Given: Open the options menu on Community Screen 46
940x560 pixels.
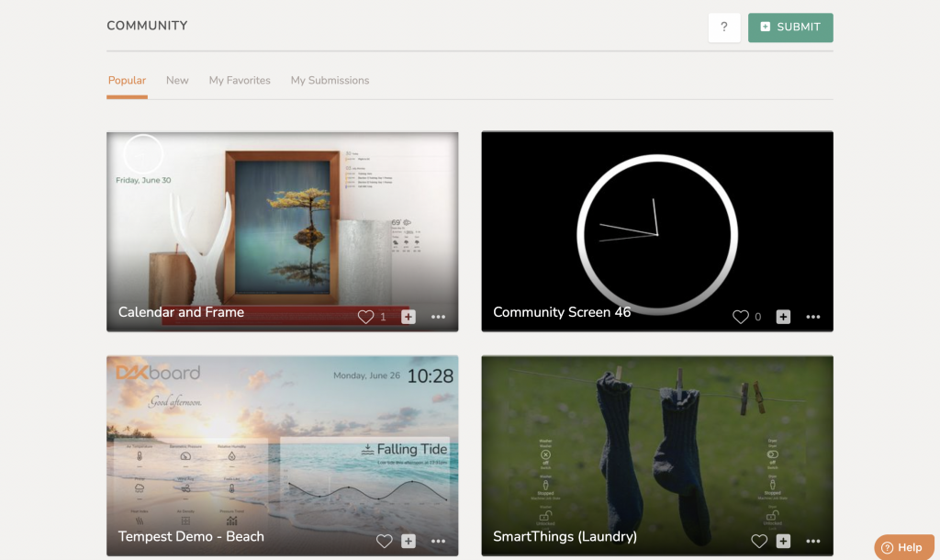Looking at the screenshot, I should [813, 316].
